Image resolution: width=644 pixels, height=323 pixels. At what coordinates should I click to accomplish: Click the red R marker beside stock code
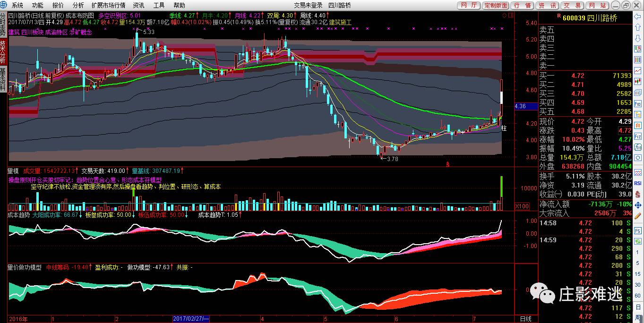(559, 16)
